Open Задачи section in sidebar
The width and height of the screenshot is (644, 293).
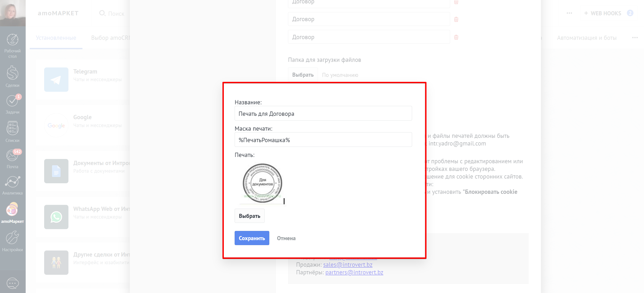click(13, 104)
